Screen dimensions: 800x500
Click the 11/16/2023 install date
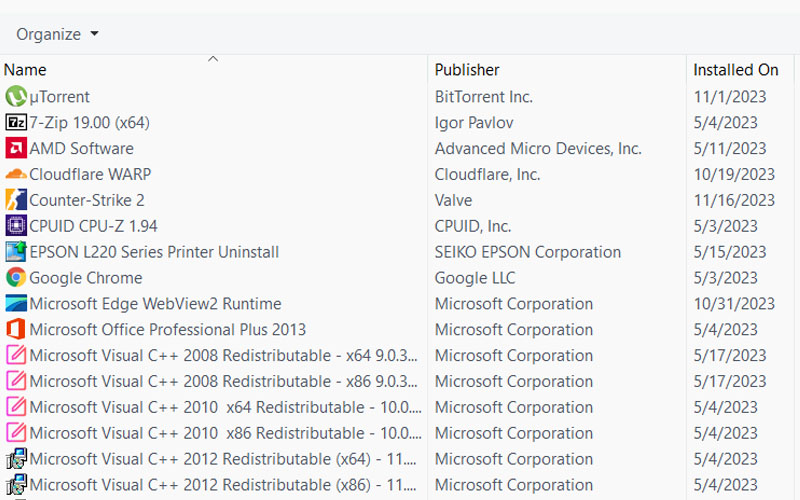click(x=734, y=200)
